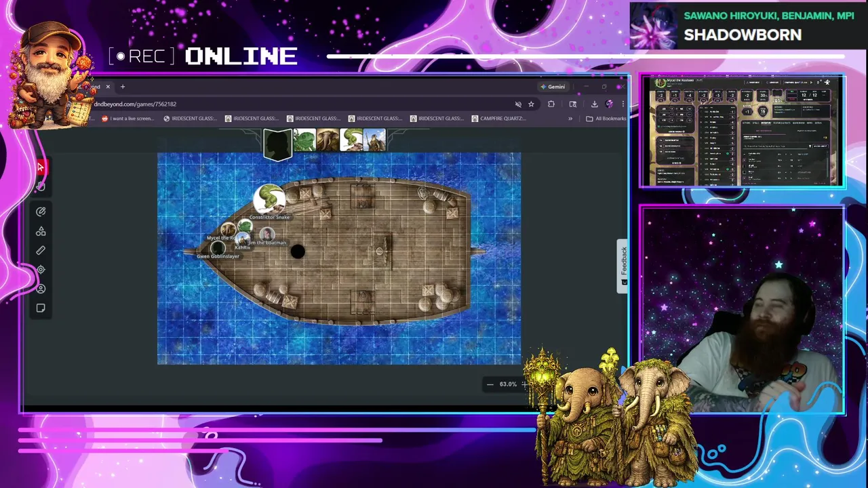Screen dimensions: 868x488
Task: Select the green lizard initiative portrait
Action: (304, 140)
